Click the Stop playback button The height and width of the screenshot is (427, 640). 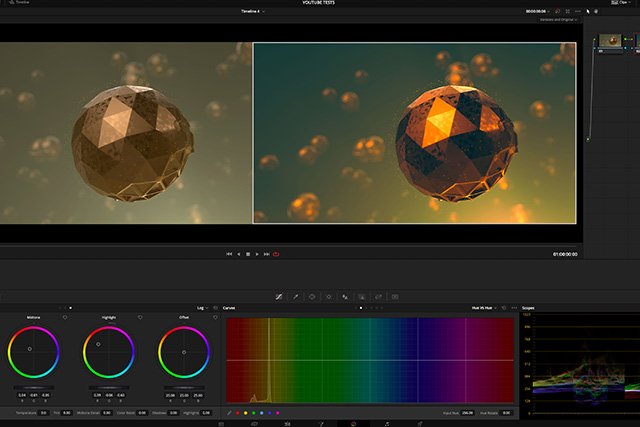pos(248,254)
